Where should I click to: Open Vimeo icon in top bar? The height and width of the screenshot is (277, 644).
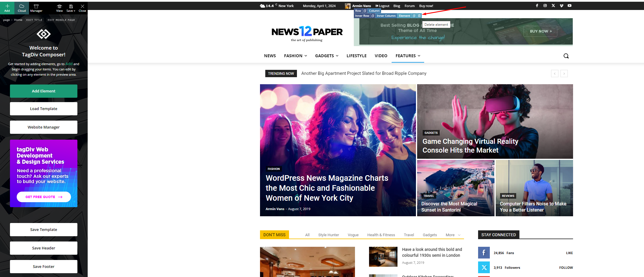(562, 6)
